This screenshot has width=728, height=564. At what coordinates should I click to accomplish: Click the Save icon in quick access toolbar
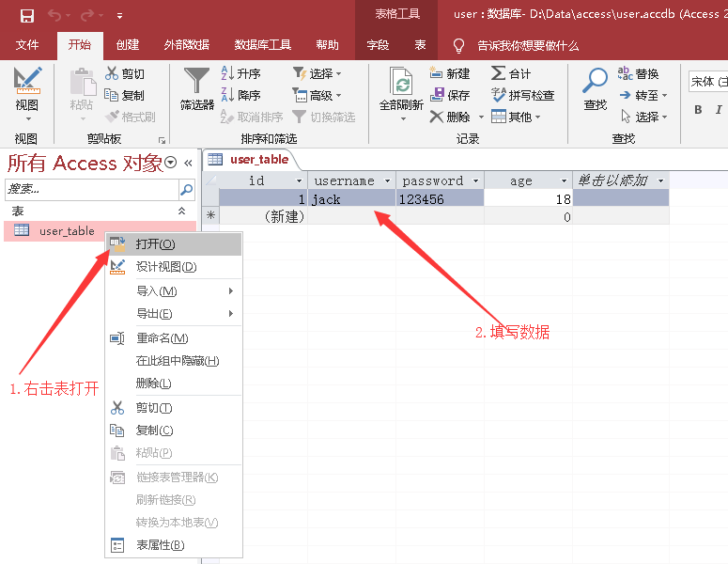click(27, 16)
